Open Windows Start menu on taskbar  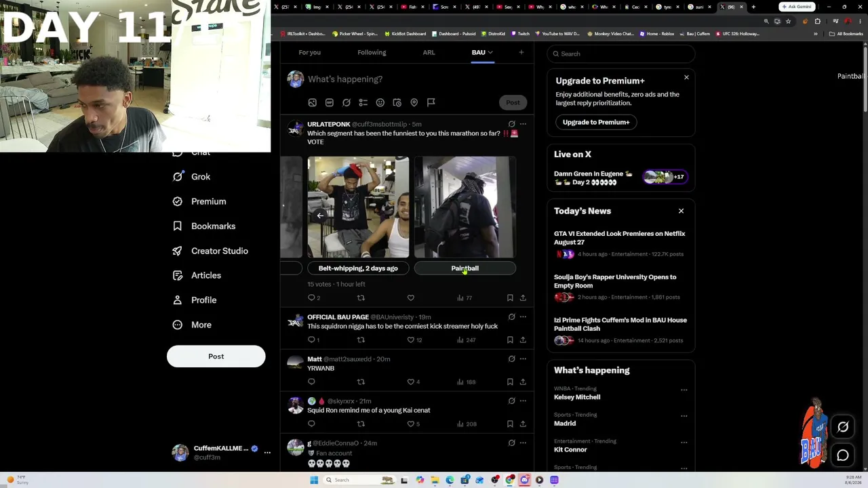[x=314, y=480]
